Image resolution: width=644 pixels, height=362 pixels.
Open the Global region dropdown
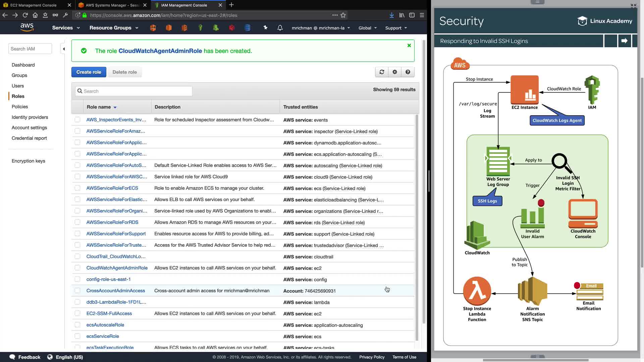click(x=368, y=28)
